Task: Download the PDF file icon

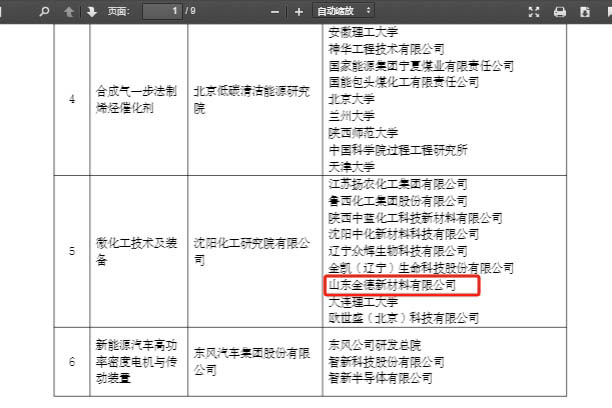Action: coord(585,12)
